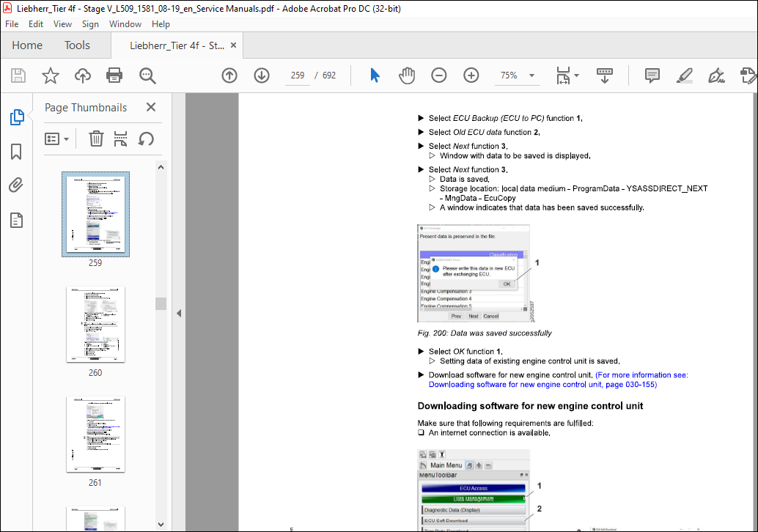
Task: Delete selected page thumbnail trash icon
Action: click(x=96, y=138)
